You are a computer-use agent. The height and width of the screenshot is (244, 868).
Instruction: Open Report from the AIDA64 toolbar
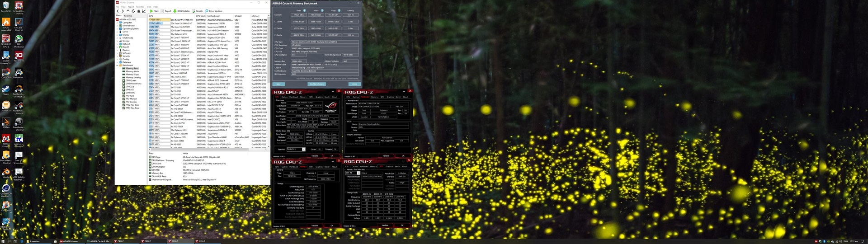[x=166, y=11]
